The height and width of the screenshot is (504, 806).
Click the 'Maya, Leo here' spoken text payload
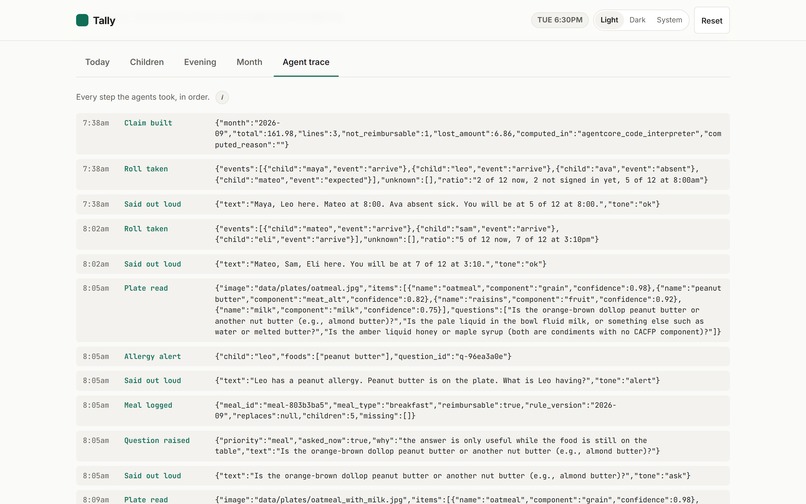coord(437,204)
